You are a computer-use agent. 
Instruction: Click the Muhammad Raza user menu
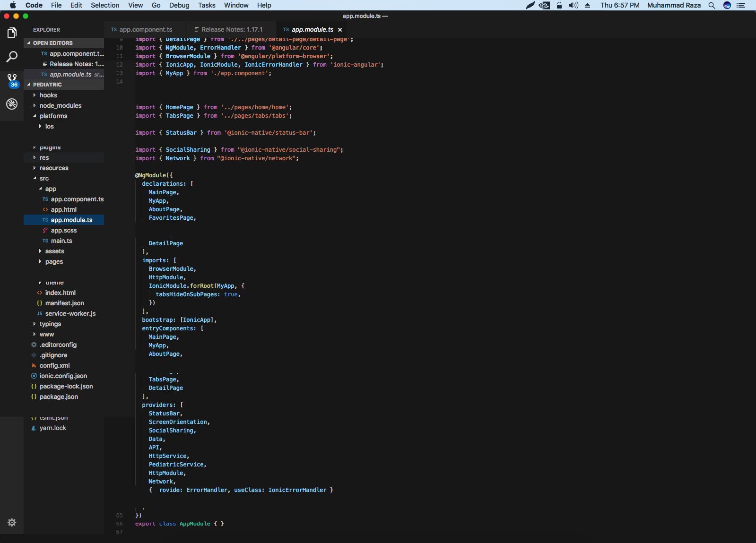(674, 5)
